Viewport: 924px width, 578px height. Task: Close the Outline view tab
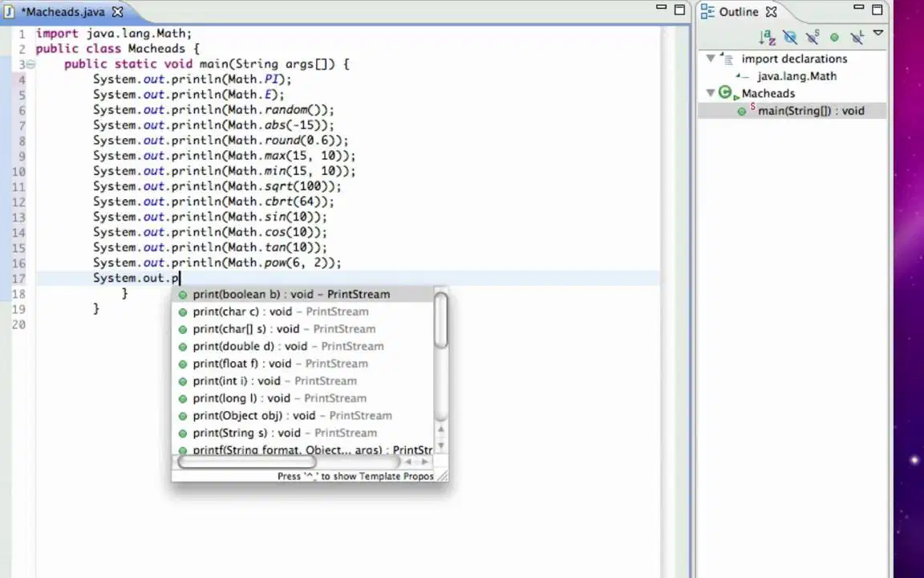point(771,11)
